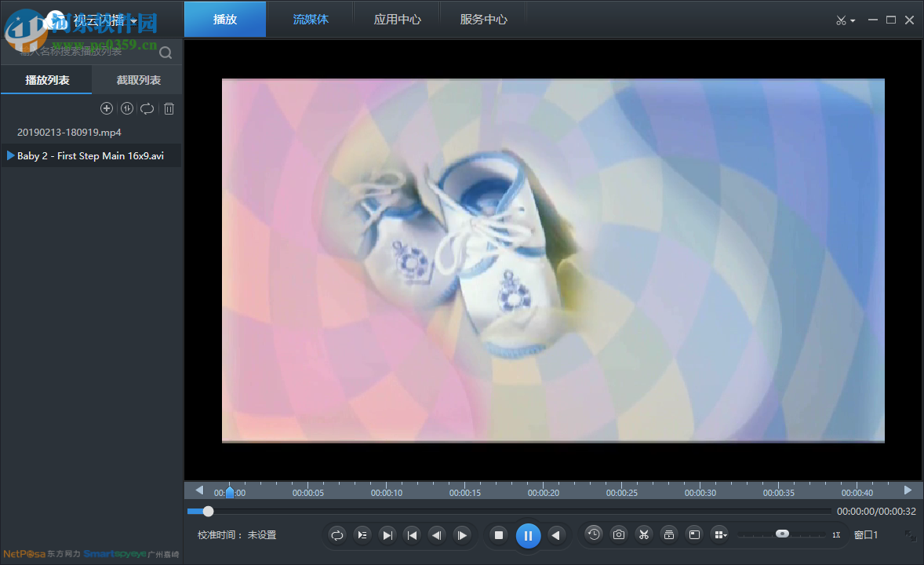
Task: Close the player window
Action: pyautogui.click(x=909, y=20)
